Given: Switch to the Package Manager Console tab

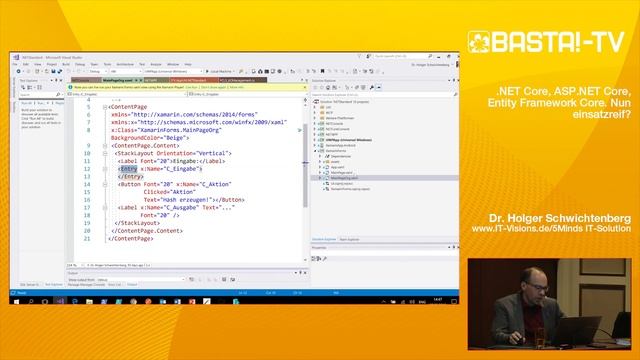Looking at the screenshot, I should 87,285.
